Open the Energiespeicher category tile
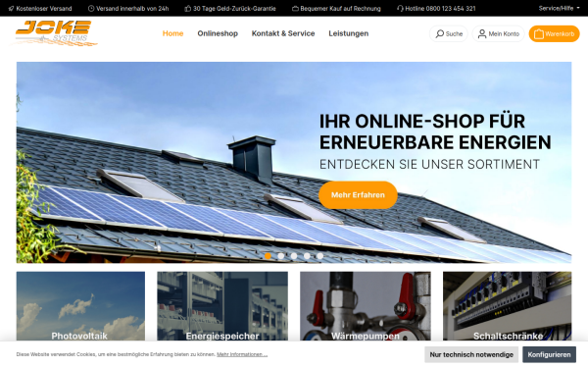 tap(222, 306)
